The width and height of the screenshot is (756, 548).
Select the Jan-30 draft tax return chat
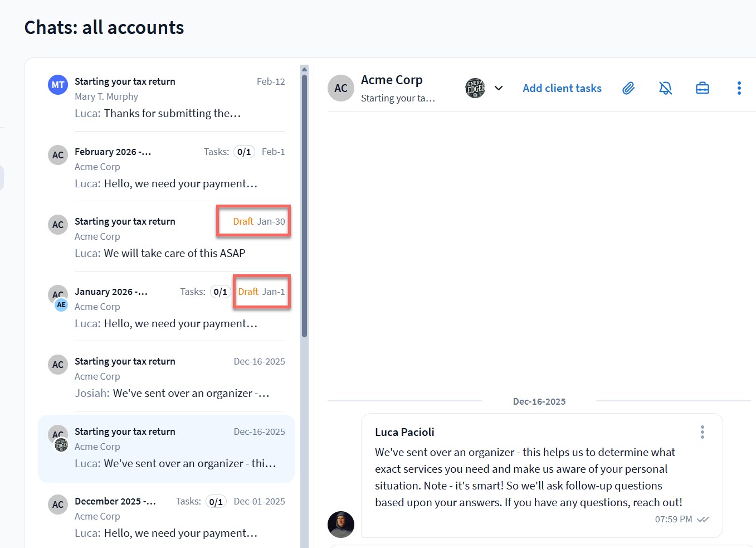coord(167,237)
